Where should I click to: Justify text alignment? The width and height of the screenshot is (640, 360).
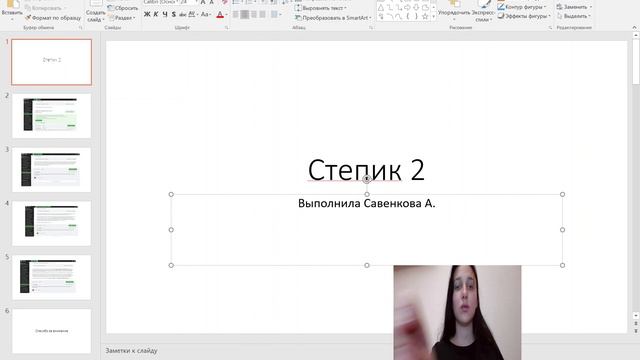262,15
